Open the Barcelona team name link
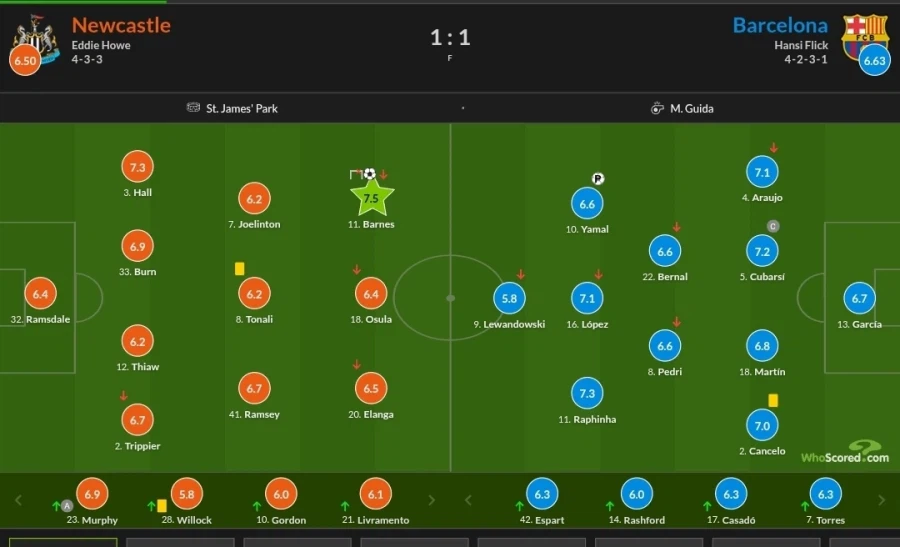 780,25
